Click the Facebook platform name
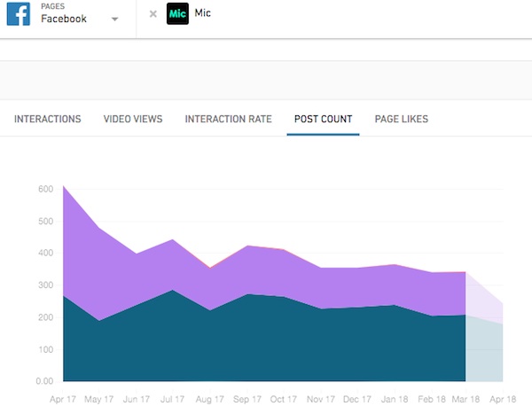 coord(64,20)
